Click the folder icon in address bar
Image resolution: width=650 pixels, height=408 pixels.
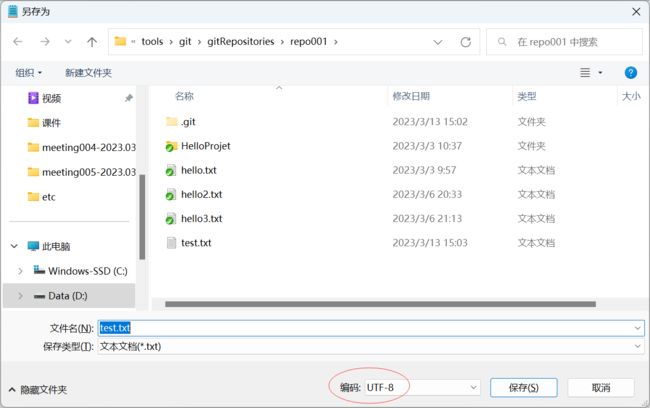click(x=120, y=41)
